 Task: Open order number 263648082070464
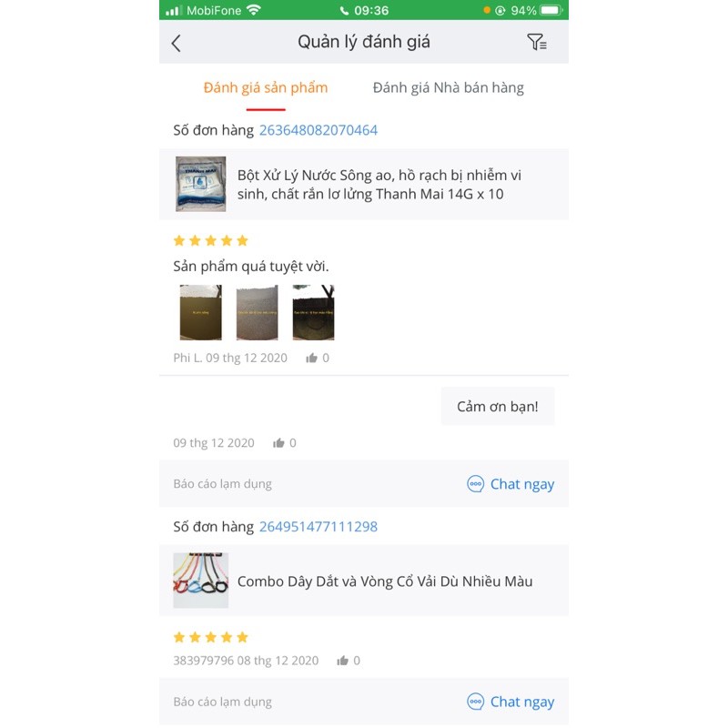click(x=318, y=130)
